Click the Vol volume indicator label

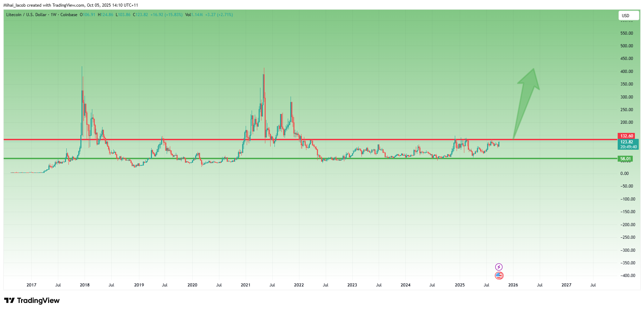pos(188,15)
